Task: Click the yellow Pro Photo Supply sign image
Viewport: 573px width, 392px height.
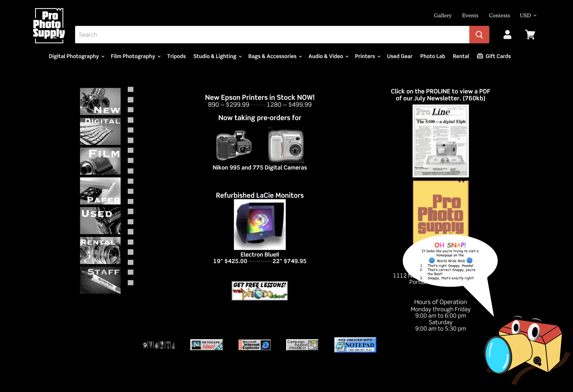Action: pyautogui.click(x=441, y=212)
